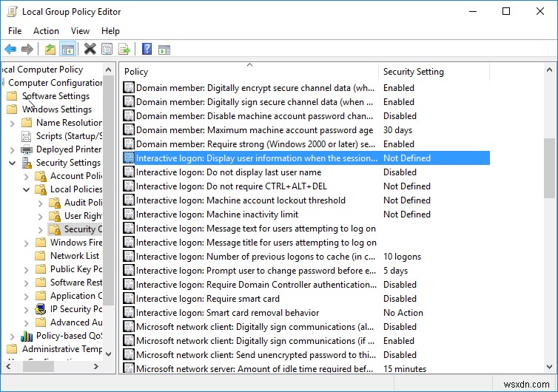The width and height of the screenshot is (558, 392).
Task: Expand the Audit Policy node
Action: 40,203
